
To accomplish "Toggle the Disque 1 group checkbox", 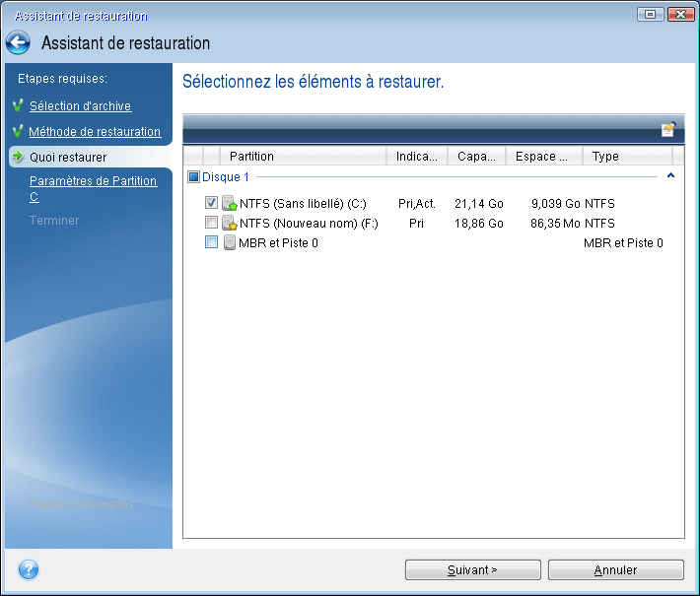I will pos(194,177).
